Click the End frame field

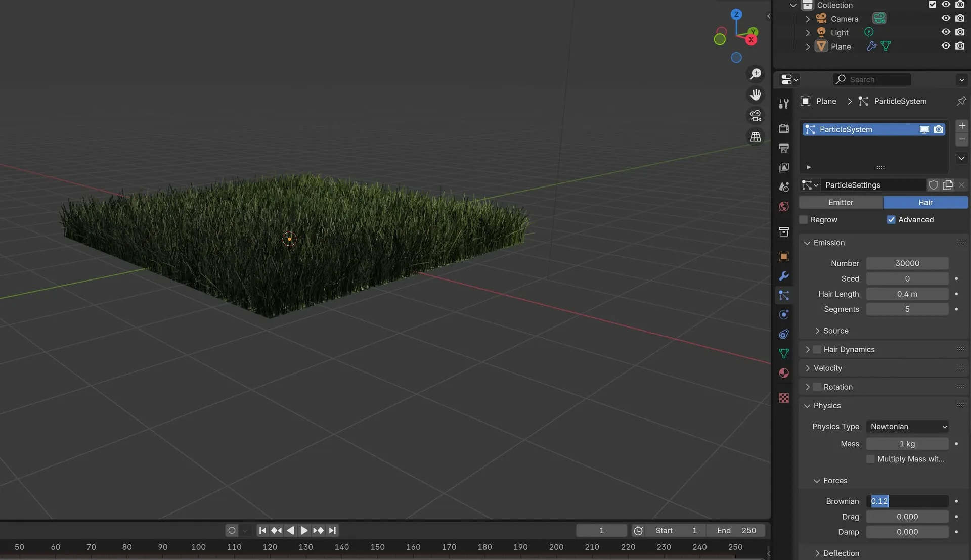click(736, 530)
